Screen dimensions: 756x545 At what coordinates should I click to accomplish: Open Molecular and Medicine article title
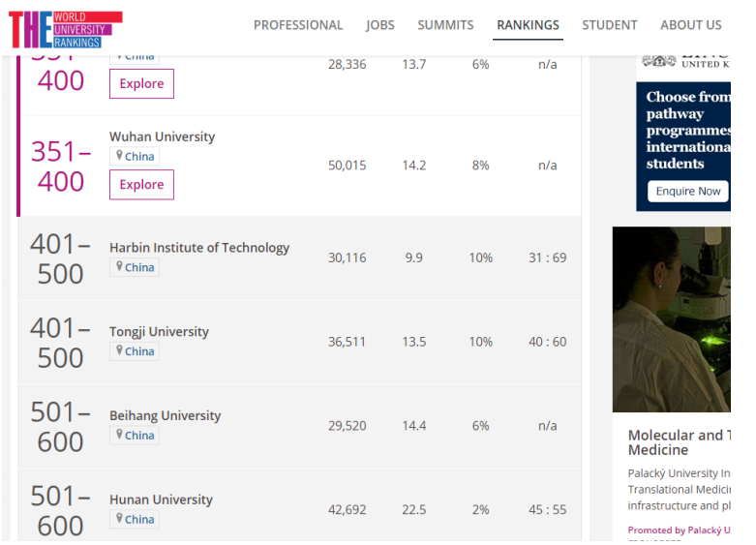[x=680, y=442]
